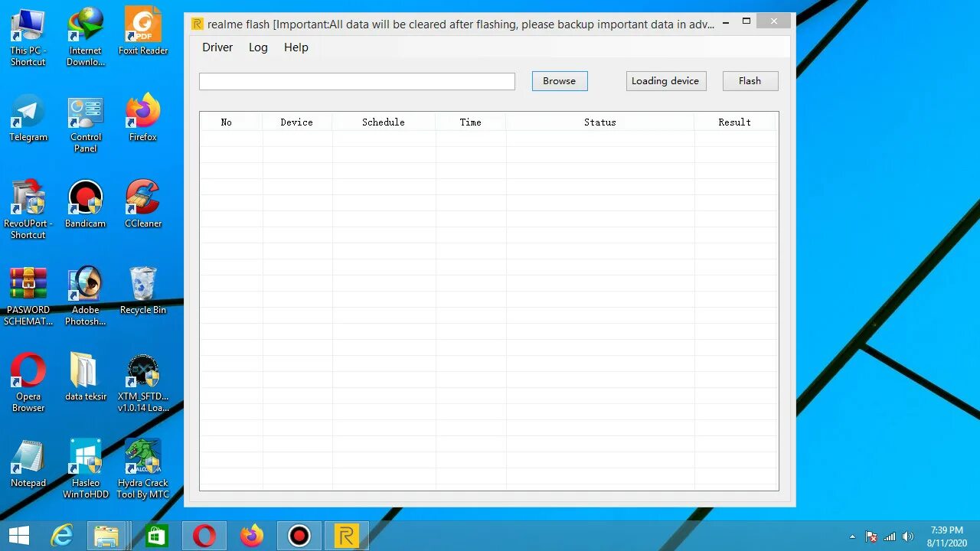
Task: Open the Help menu
Action: point(296,47)
